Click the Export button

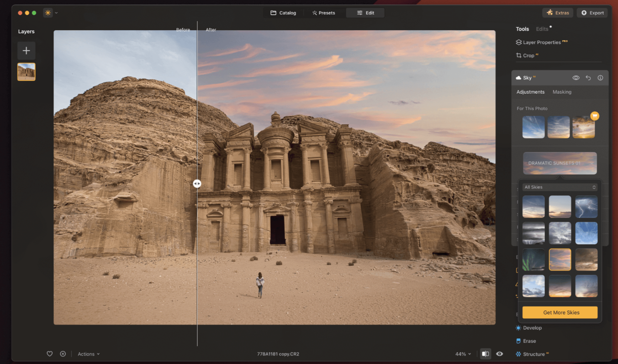[x=592, y=13]
